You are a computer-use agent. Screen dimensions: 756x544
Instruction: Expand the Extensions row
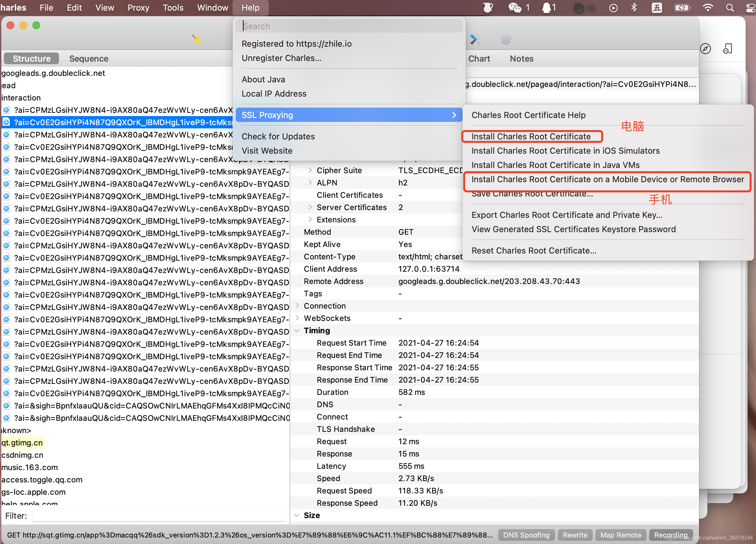click(x=310, y=219)
